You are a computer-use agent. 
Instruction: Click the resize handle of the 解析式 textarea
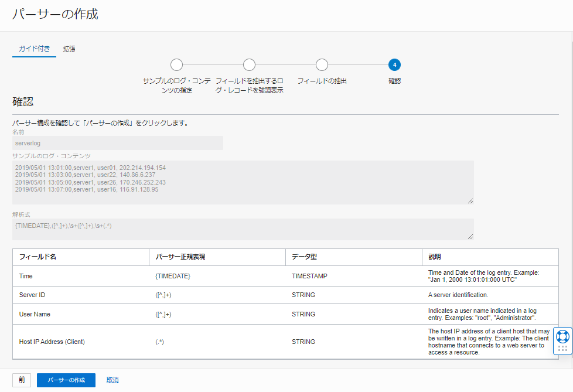pos(470,236)
